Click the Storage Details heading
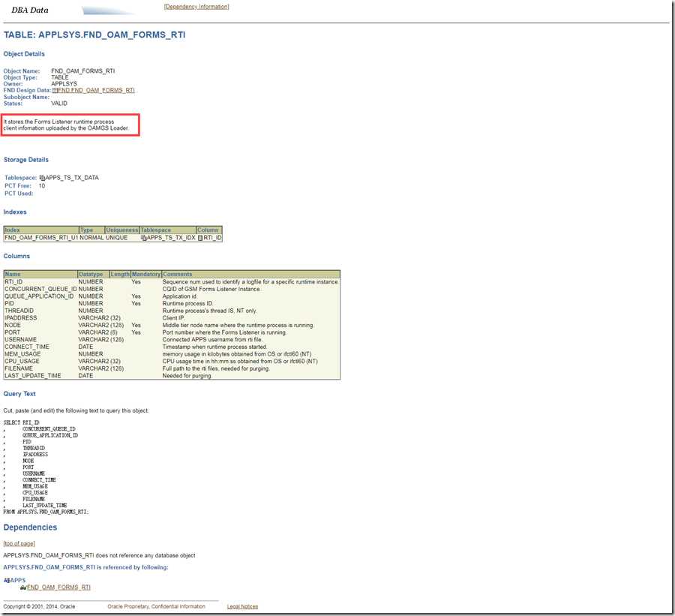 25,159
